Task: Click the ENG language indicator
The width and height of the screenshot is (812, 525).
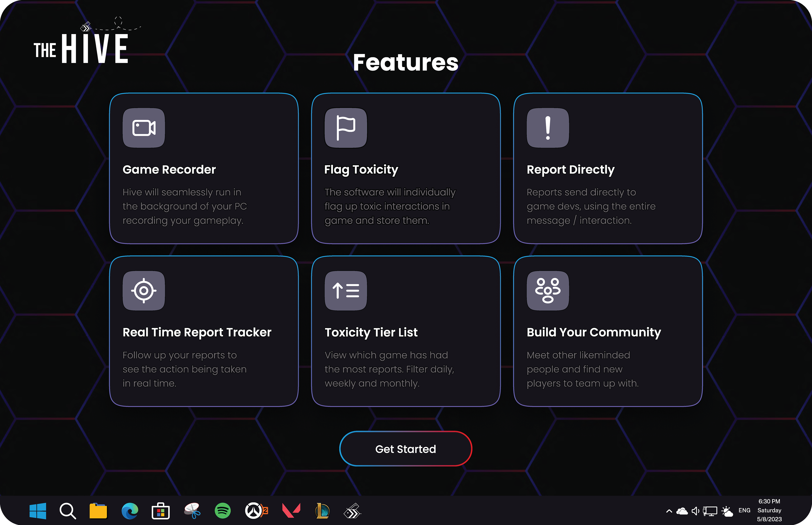Action: pos(744,510)
